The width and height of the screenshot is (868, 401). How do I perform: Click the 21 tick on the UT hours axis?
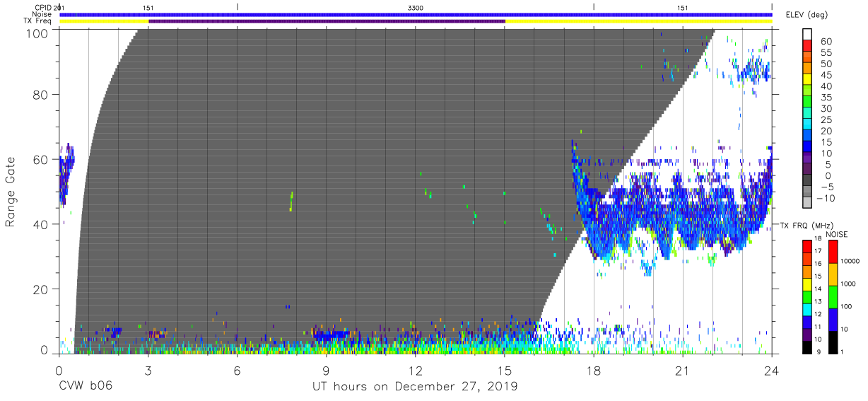[683, 369]
